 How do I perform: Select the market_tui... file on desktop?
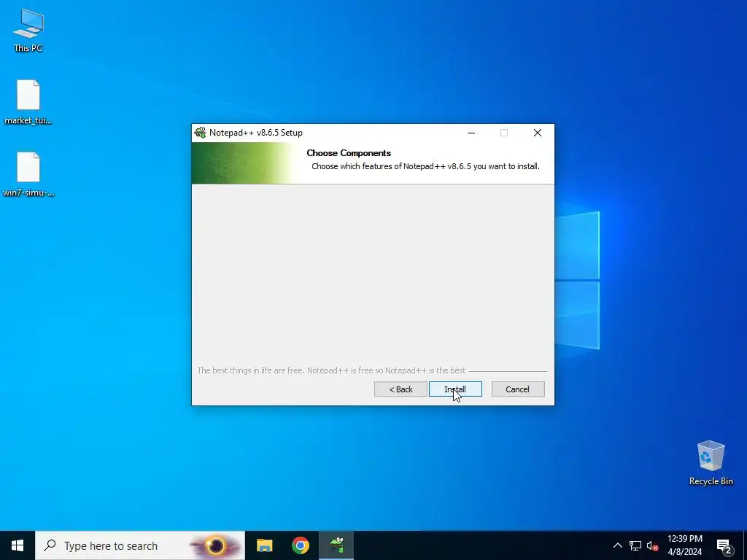[x=28, y=102]
